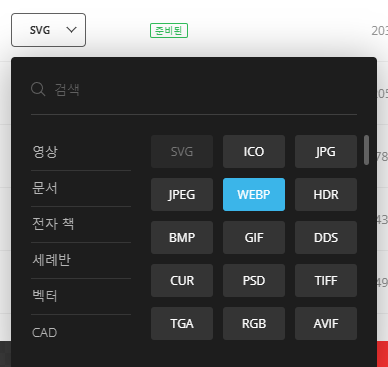Screen dimensions: 388x367
Task: Choose the highlighted WEBP format
Action: point(254,195)
